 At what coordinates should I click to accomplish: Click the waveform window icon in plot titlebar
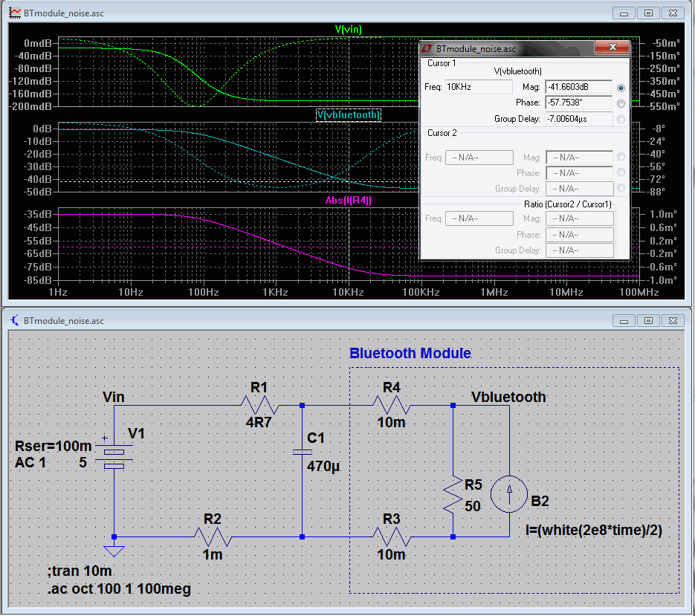(14, 13)
